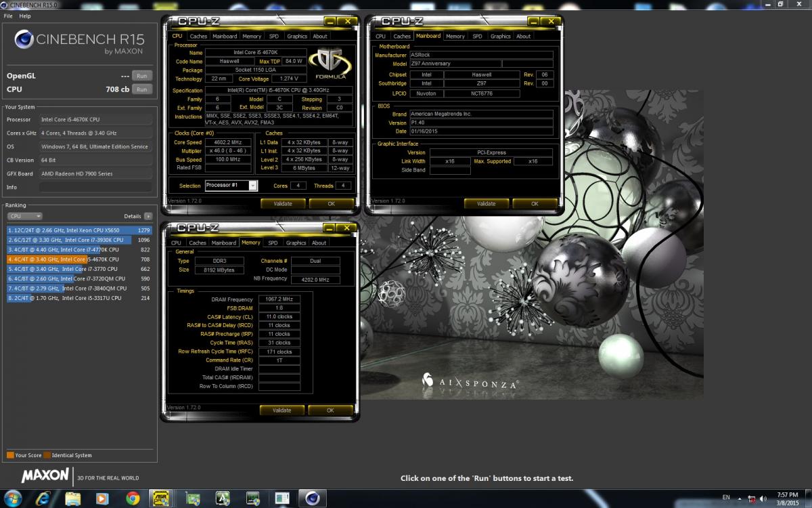Image resolution: width=812 pixels, height=508 pixels.
Task: Click the DRAM Frequency 1067.2 MHz value
Action: pos(279,299)
